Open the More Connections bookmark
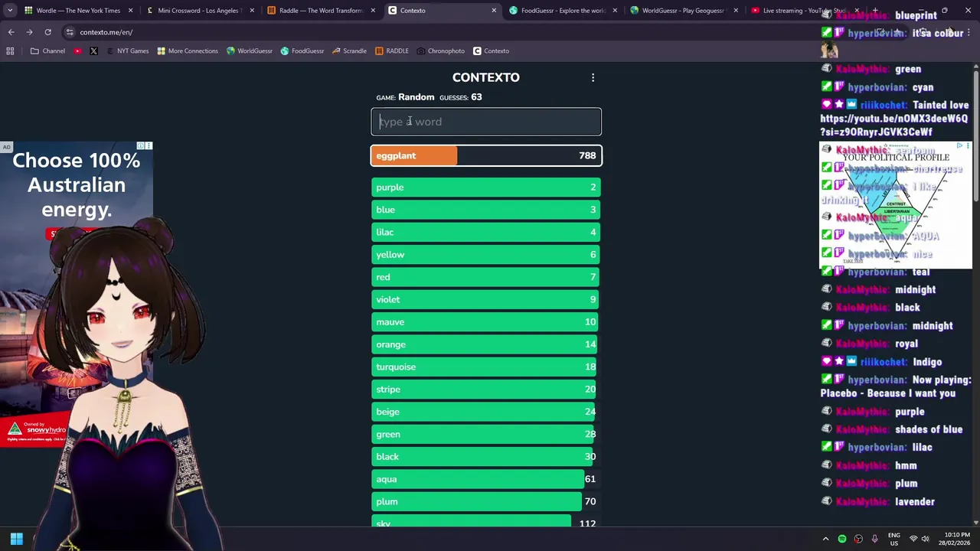980x551 pixels. pos(188,51)
